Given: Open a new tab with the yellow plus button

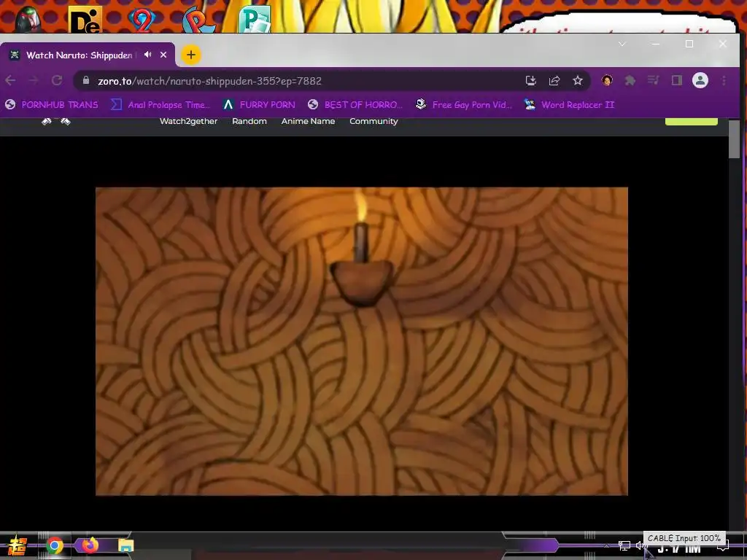Looking at the screenshot, I should click(190, 55).
